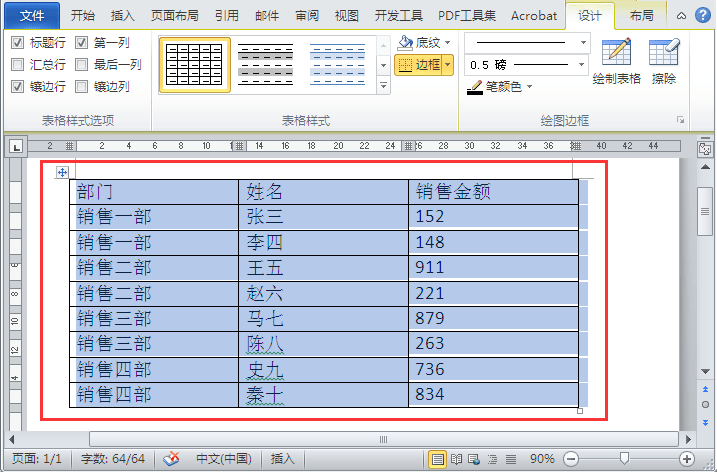
Task: Click the Draw Table (绘制表格) icon
Action: click(616, 52)
